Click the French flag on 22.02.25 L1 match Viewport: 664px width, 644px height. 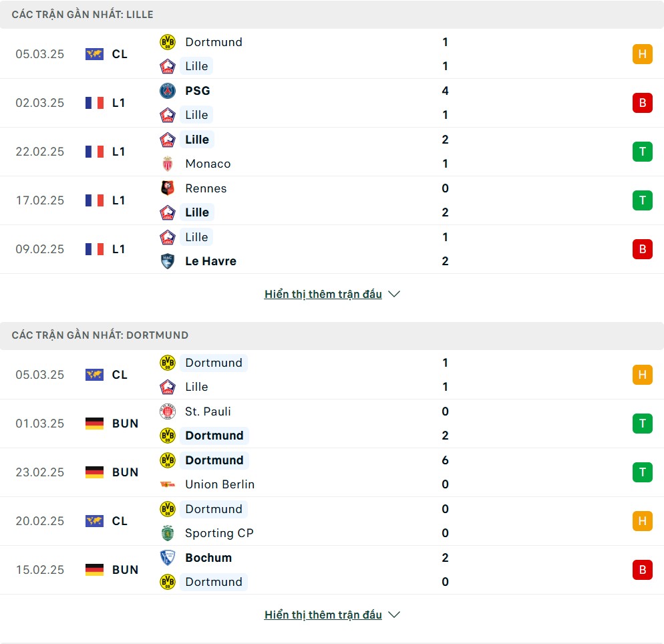[94, 151]
